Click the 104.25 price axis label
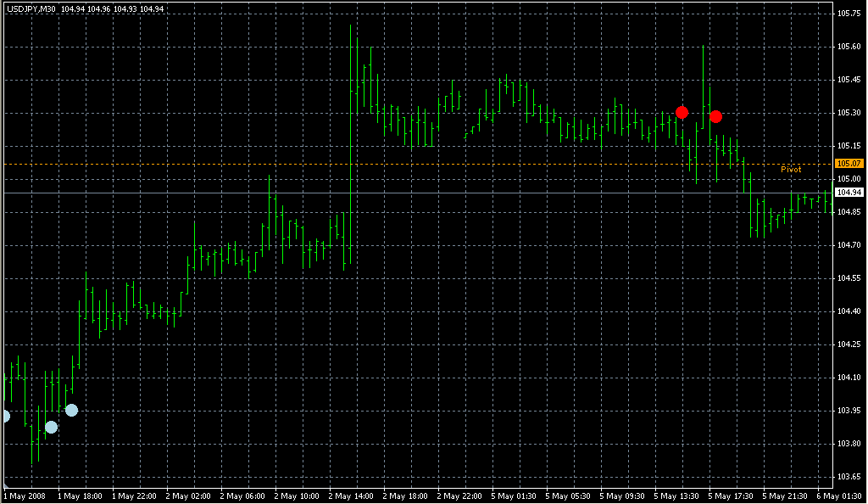This screenshot has width=868, height=504. [849, 344]
